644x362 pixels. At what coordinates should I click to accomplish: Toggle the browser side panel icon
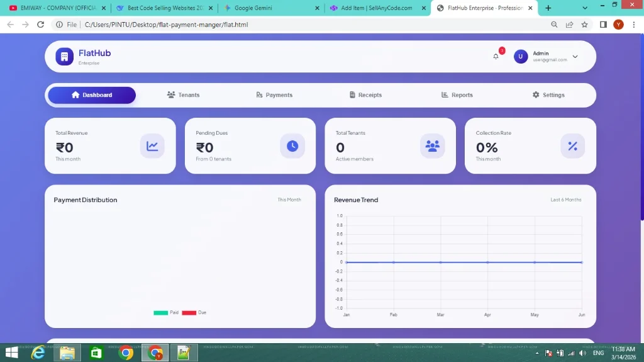(603, 25)
